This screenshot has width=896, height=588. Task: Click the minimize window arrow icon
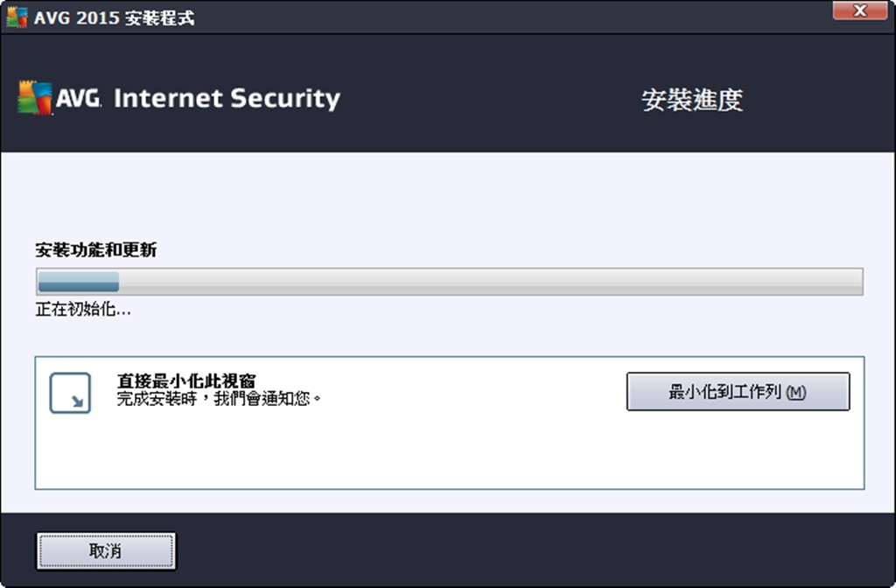point(70,393)
